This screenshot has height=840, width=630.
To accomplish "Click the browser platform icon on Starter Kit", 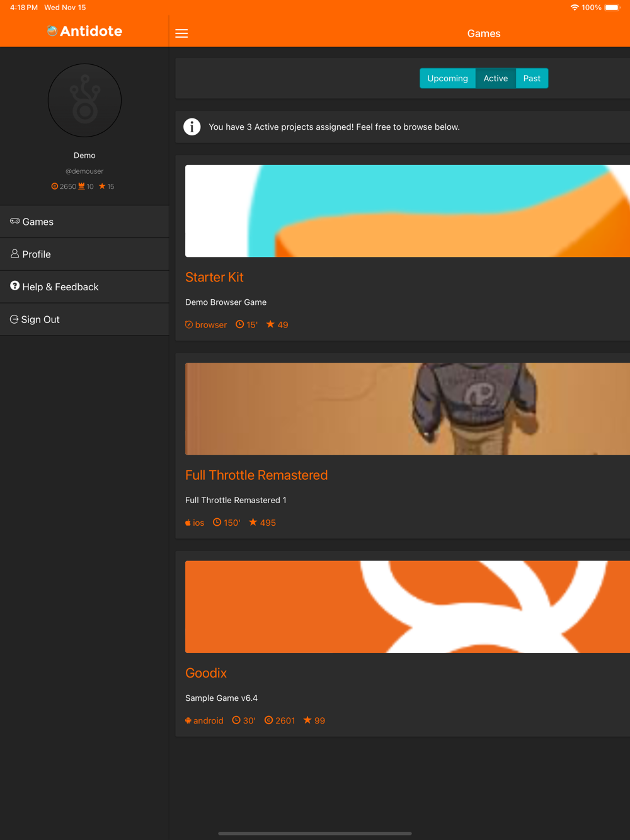I will (189, 325).
